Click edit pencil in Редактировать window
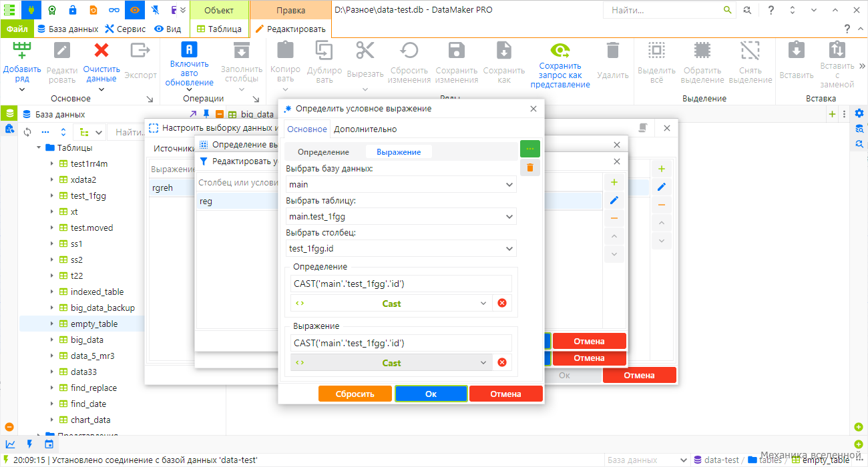This screenshot has width=868, height=467. pyautogui.click(x=614, y=200)
